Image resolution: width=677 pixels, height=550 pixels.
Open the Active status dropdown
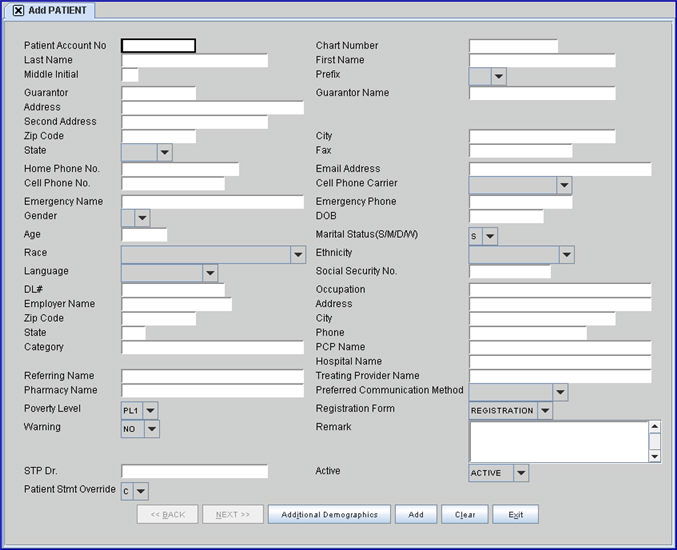(521, 473)
